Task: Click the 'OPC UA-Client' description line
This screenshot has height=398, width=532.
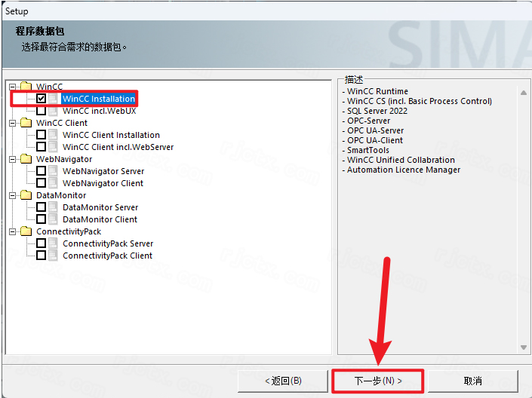Action: (x=373, y=140)
